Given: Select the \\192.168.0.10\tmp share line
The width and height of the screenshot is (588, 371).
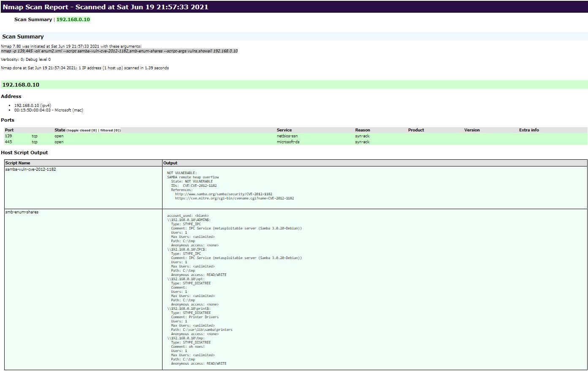Looking at the screenshot, I should point(186,338).
